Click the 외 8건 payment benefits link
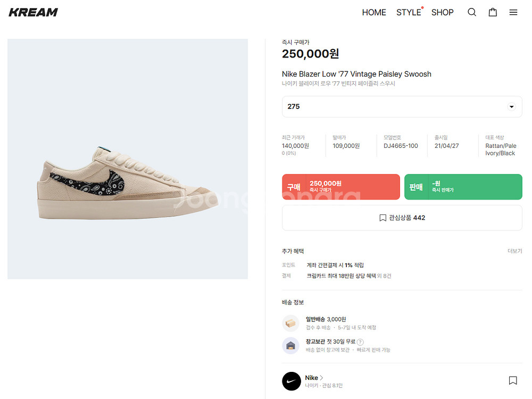 click(x=385, y=276)
